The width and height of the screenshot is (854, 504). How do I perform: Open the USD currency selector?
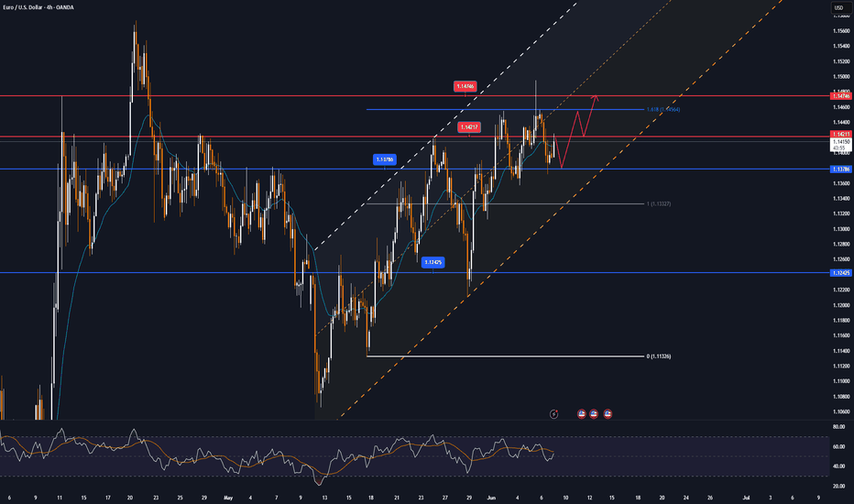pos(838,7)
